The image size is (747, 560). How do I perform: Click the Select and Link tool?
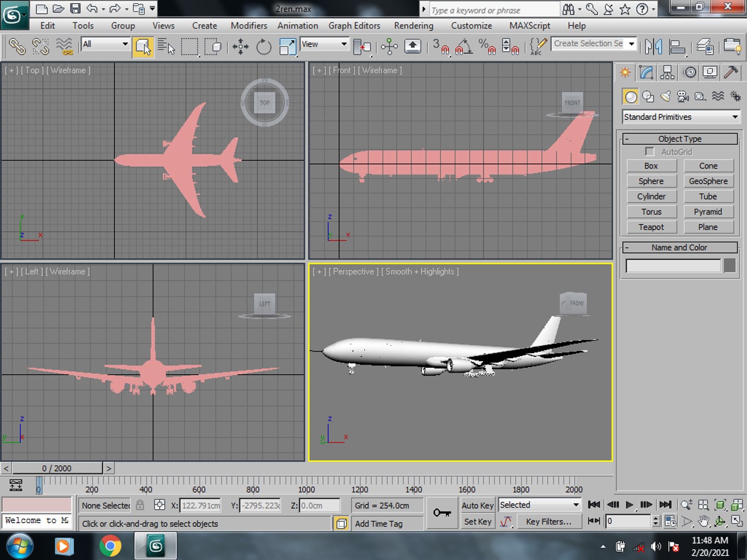[17, 47]
